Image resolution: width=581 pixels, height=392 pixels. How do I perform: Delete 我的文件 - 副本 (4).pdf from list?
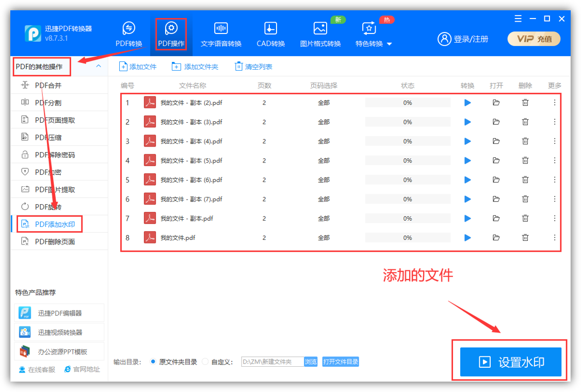tap(525, 141)
